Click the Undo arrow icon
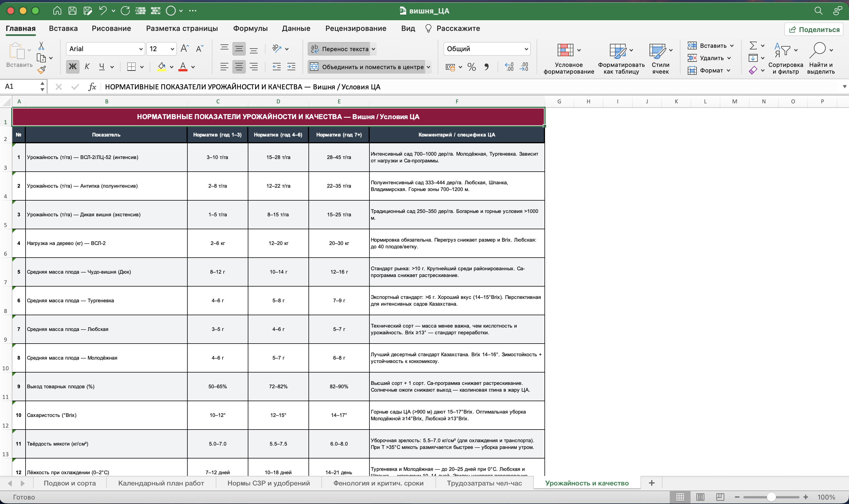 coord(103,10)
